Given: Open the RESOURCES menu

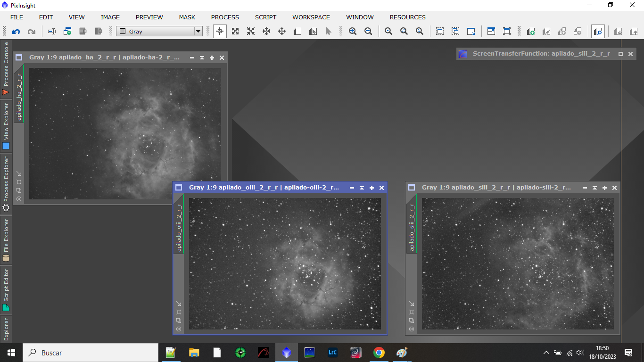Looking at the screenshot, I should pos(408,17).
